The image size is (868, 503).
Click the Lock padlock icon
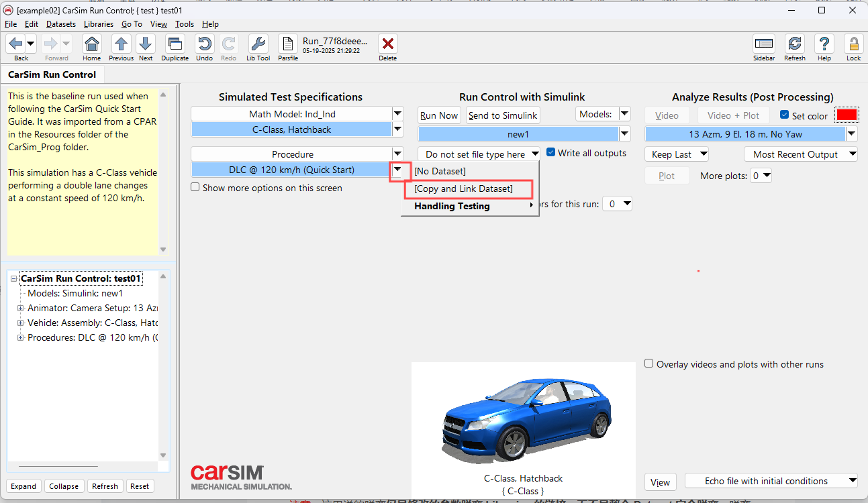pyautogui.click(x=854, y=44)
